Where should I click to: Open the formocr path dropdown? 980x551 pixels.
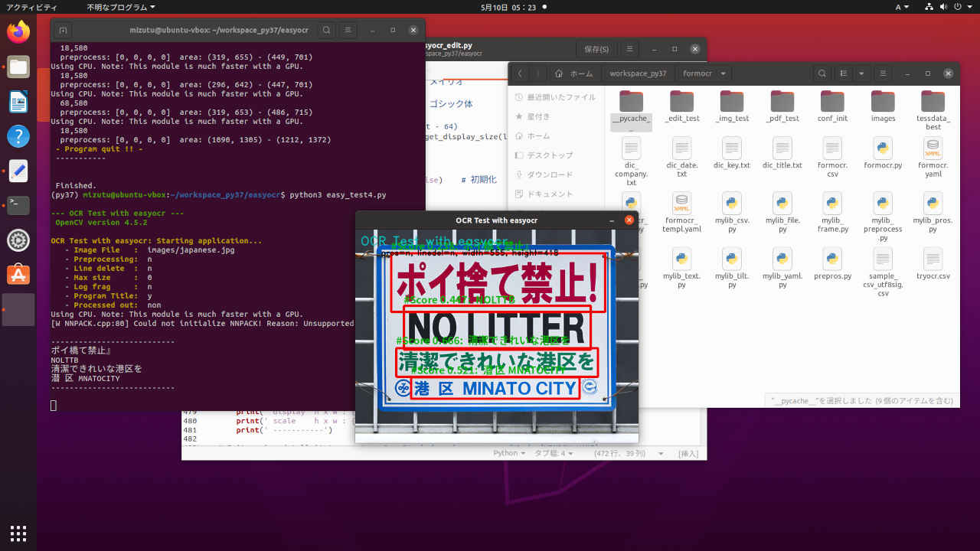(x=723, y=73)
